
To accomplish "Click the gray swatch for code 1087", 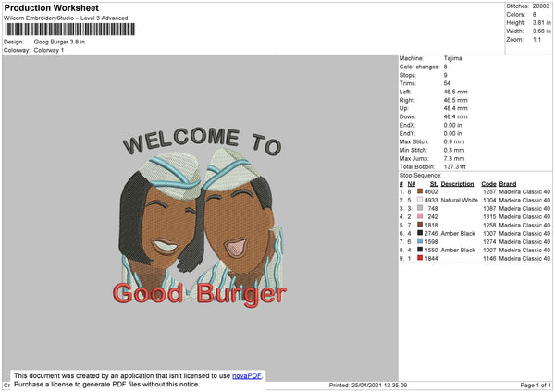I will click(420, 208).
